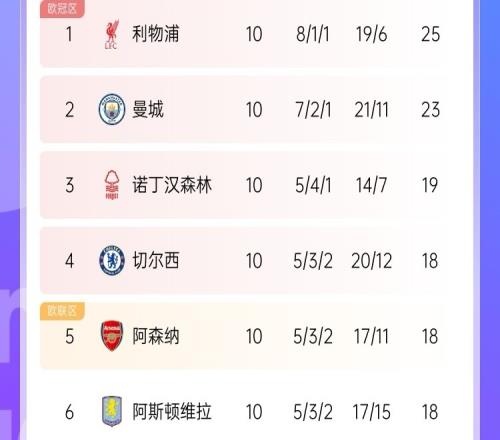Screen dimensions: 500x440
Task: Click Chelsea's 20/12 goals value
Action: coord(371,261)
